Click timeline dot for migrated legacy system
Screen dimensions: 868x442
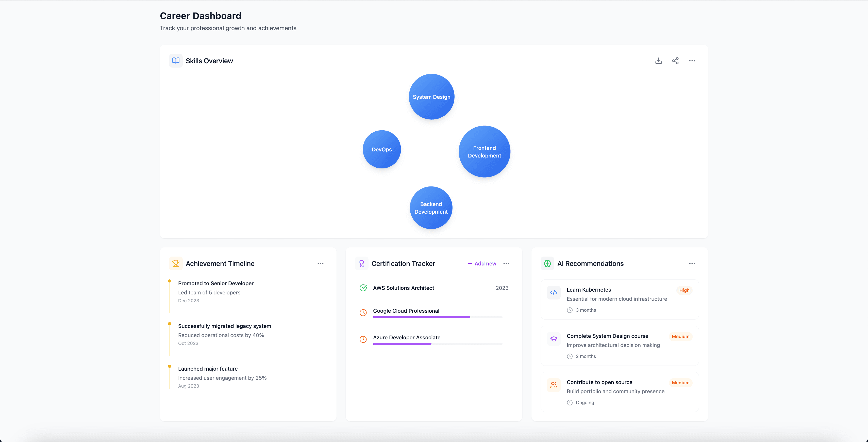point(170,324)
